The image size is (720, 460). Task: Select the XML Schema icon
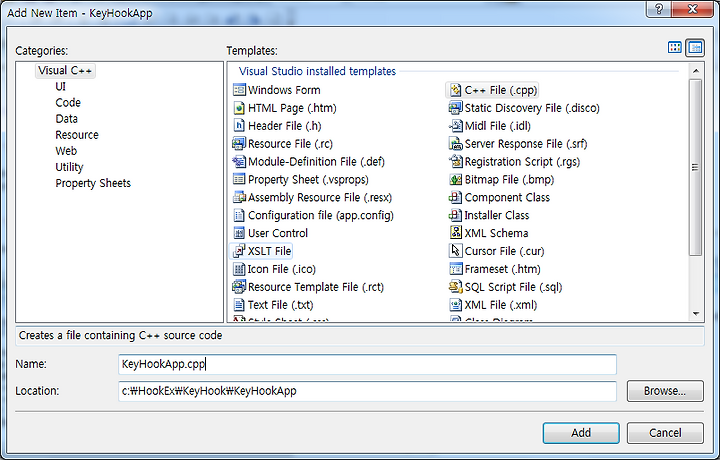pyautogui.click(x=455, y=233)
